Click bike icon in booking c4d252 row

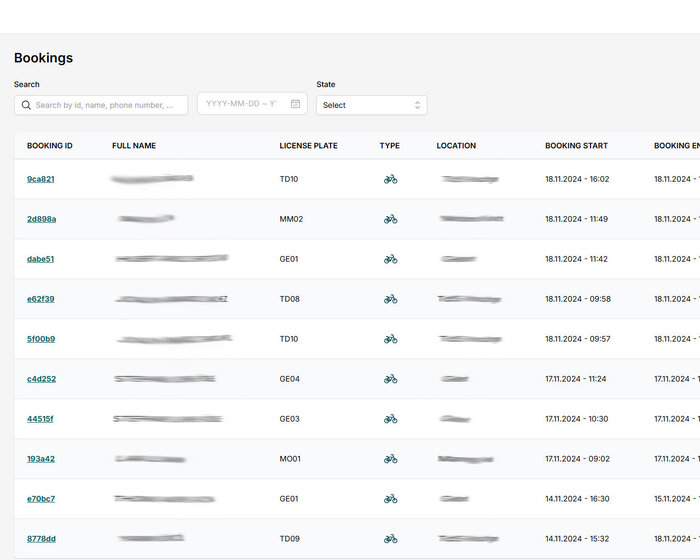390,379
